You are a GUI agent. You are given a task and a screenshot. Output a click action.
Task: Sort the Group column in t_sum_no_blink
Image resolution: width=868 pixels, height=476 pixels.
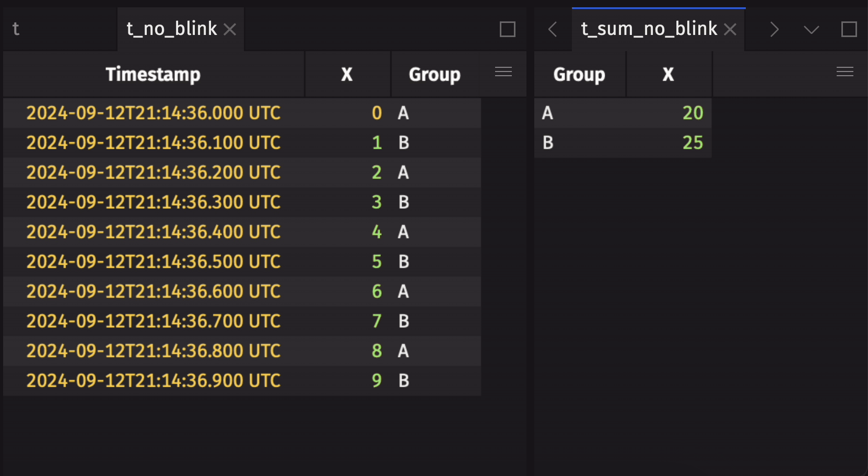coord(579,74)
